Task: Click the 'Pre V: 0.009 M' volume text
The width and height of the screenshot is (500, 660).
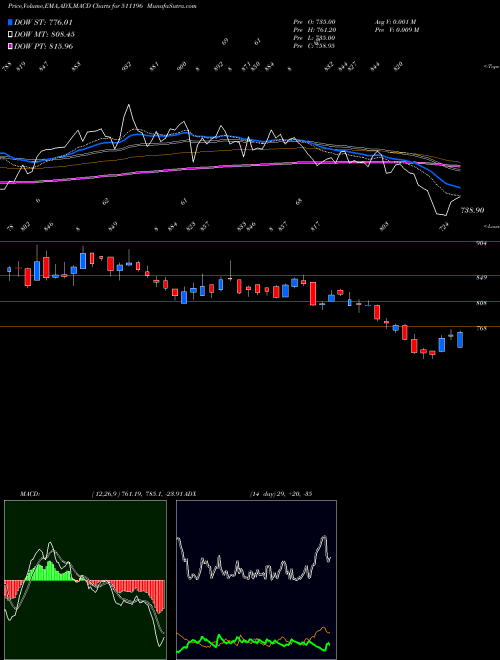Action: (396, 29)
